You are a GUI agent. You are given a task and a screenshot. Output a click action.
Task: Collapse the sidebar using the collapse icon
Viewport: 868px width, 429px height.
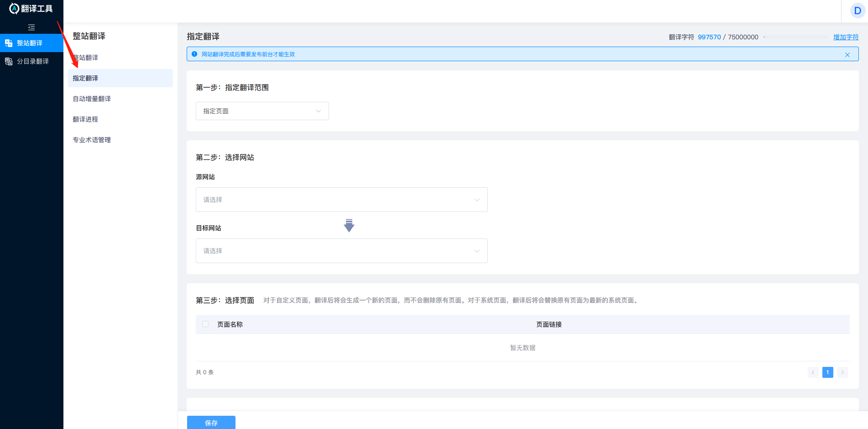31,27
